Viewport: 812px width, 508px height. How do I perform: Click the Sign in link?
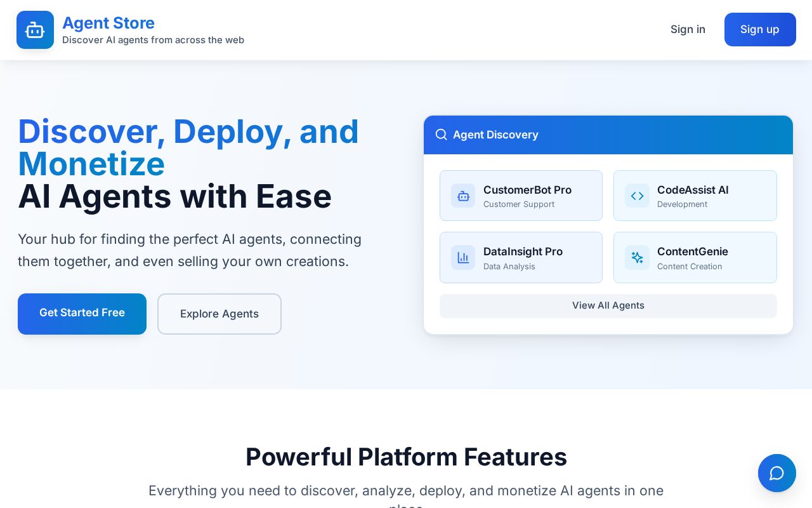tap(688, 29)
